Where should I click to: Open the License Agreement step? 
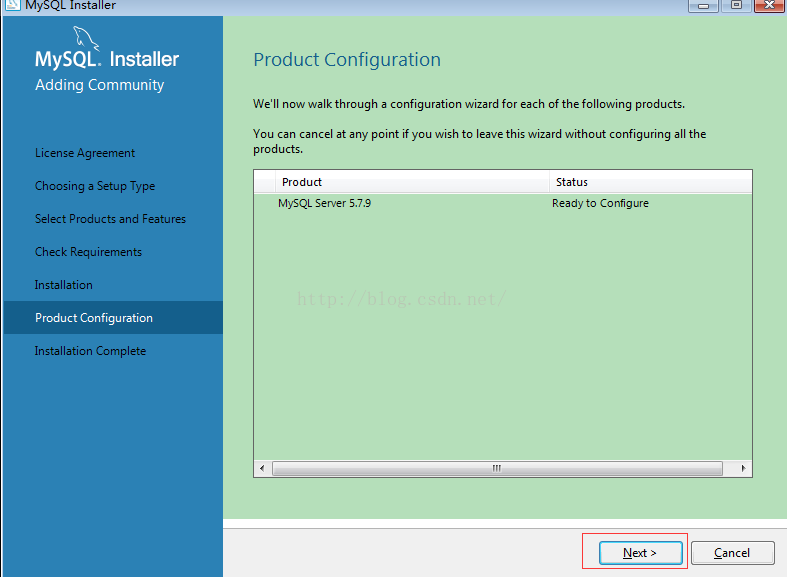click(x=85, y=153)
